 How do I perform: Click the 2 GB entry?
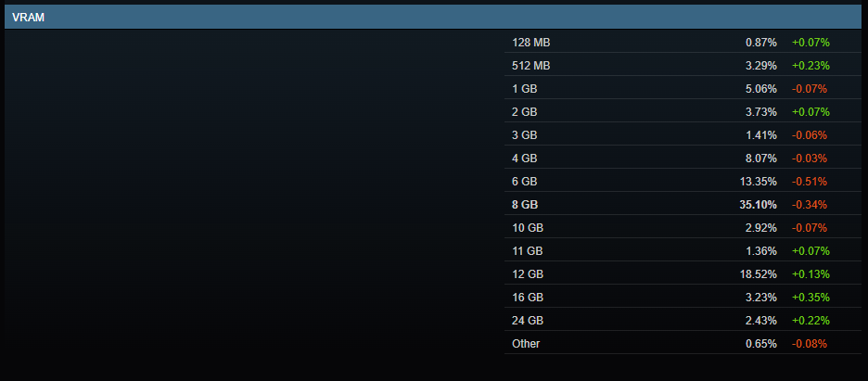click(x=683, y=112)
